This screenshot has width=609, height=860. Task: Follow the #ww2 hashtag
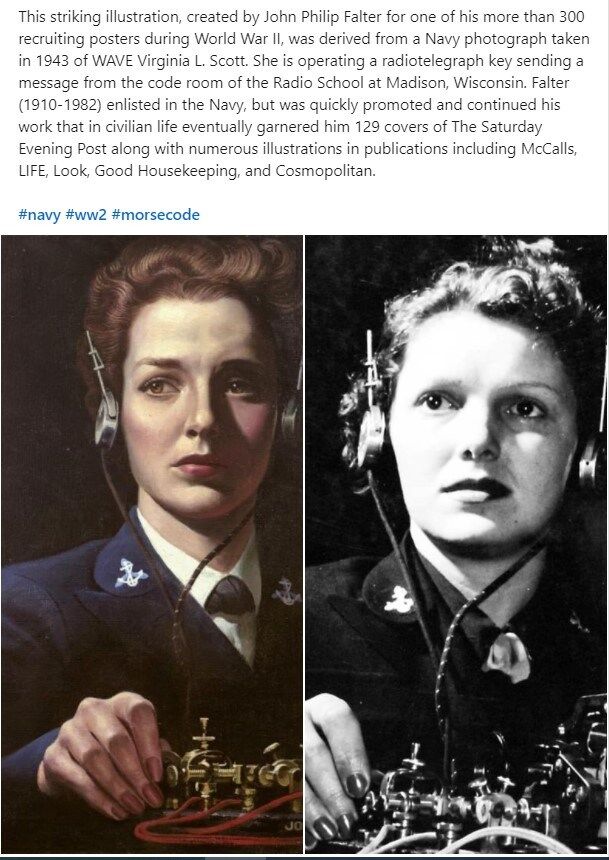[85, 215]
